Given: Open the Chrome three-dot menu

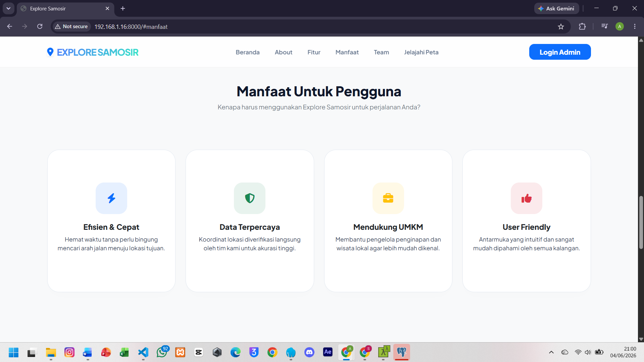Looking at the screenshot, I should coord(635,27).
